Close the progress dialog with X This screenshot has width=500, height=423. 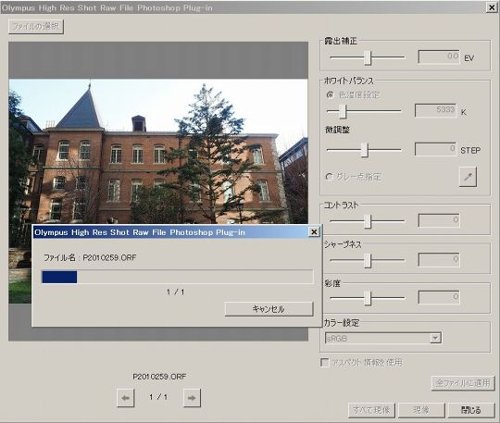tap(314, 232)
